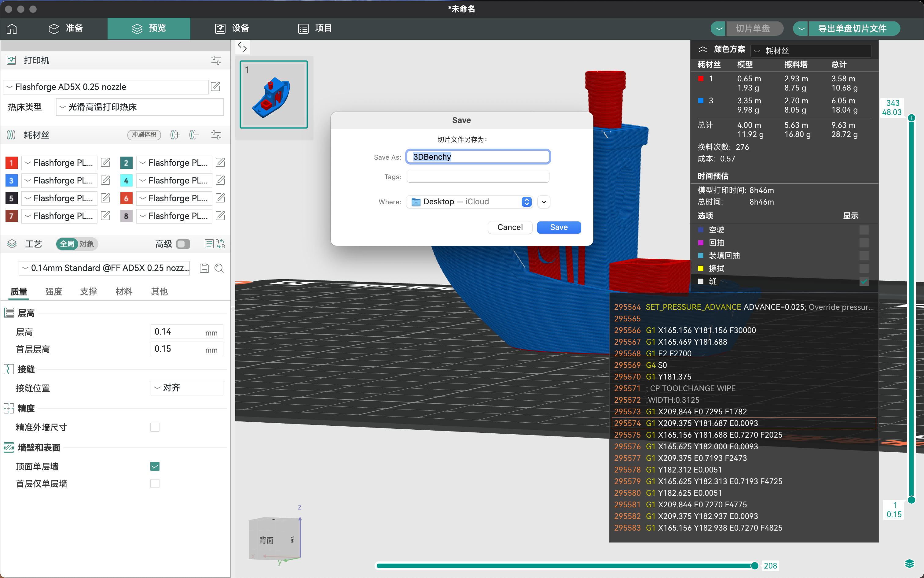
Task: Open filament section settings icon
Action: pyautogui.click(x=216, y=135)
